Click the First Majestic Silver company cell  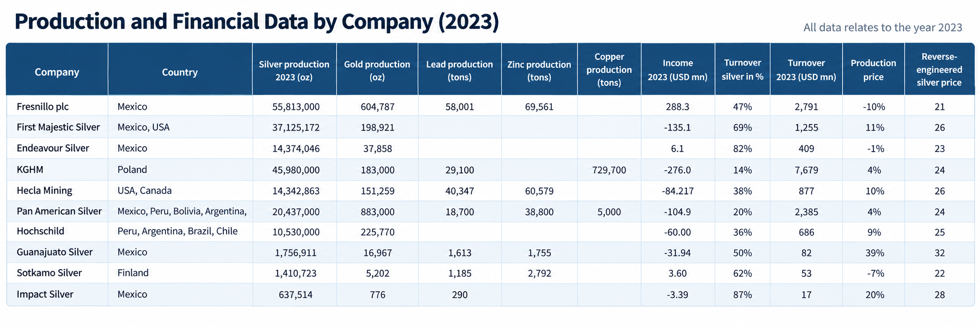click(58, 127)
